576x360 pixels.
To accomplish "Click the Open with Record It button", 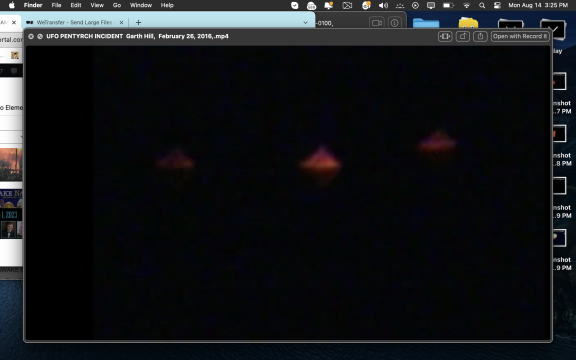I will (x=520, y=36).
